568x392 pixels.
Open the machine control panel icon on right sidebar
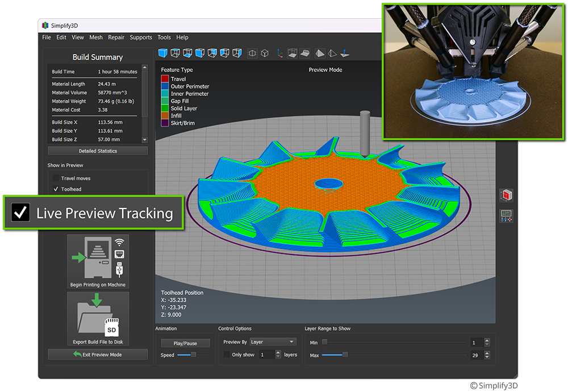coord(506,216)
